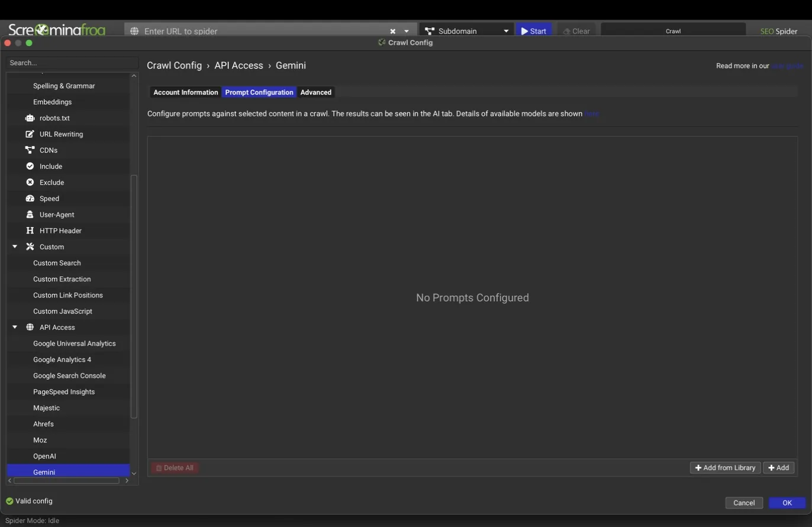Click the Cancel button
This screenshot has height=527, width=812.
pos(744,503)
